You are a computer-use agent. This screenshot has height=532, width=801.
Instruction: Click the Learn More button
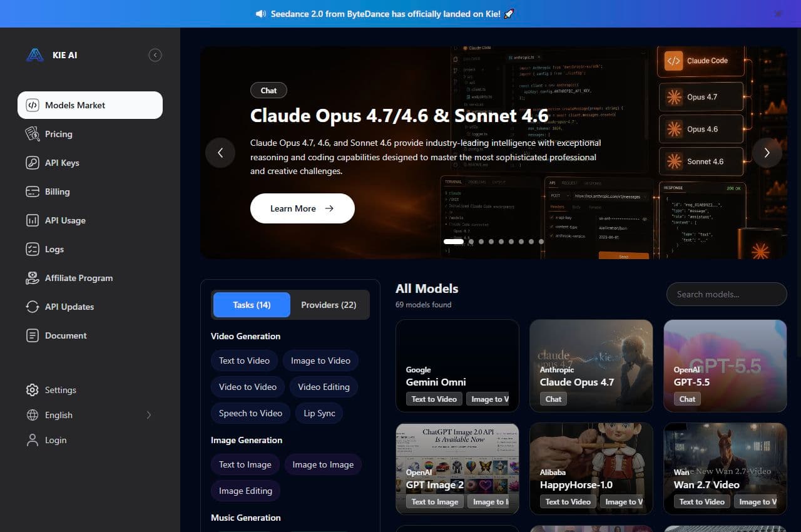coord(302,208)
